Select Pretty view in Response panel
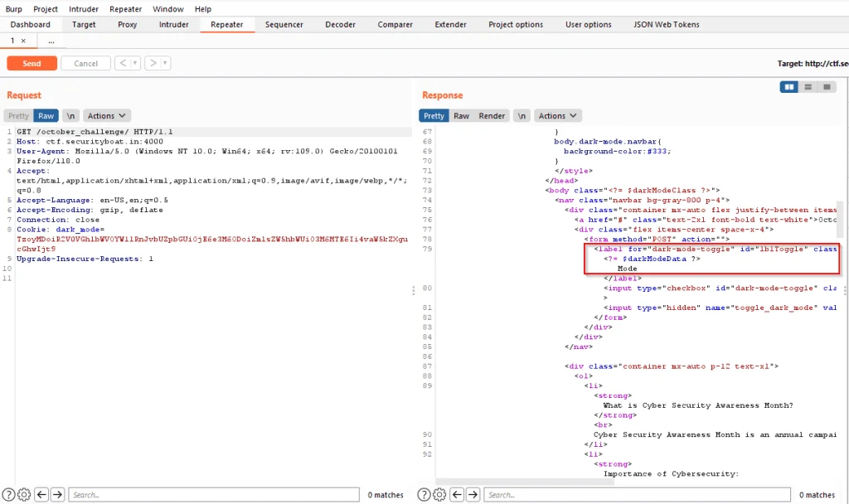The width and height of the screenshot is (849, 504). 434,116
